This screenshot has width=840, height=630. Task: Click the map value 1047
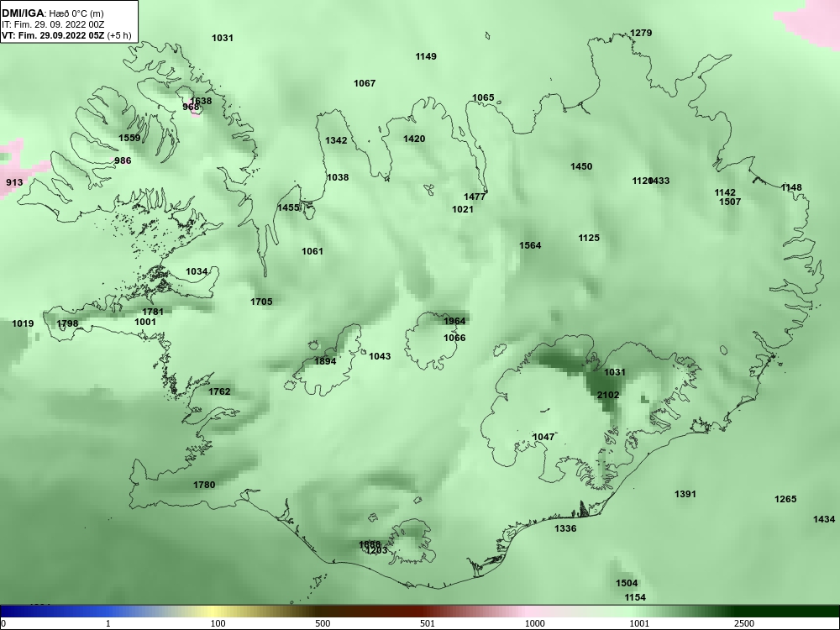point(543,437)
